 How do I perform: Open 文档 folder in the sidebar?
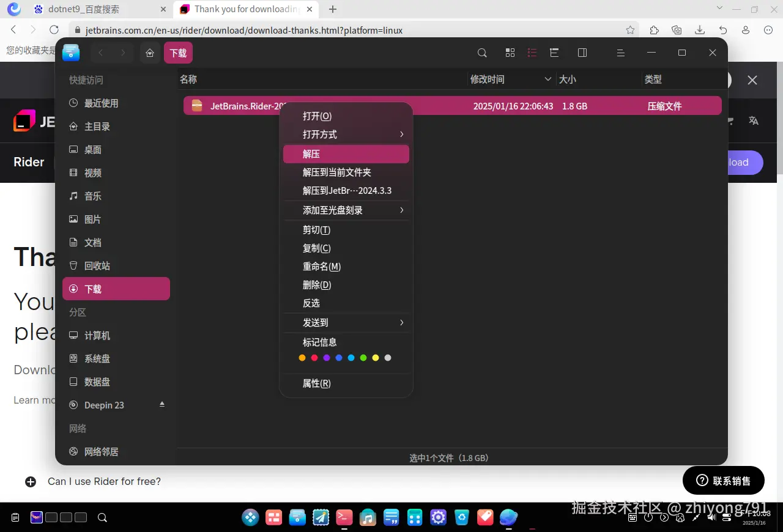pos(116,243)
